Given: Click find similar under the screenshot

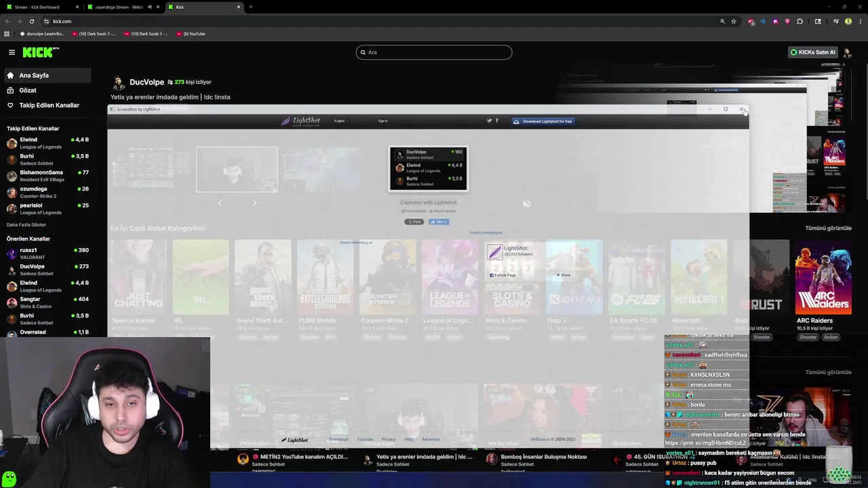Looking at the screenshot, I should tap(414, 211).
